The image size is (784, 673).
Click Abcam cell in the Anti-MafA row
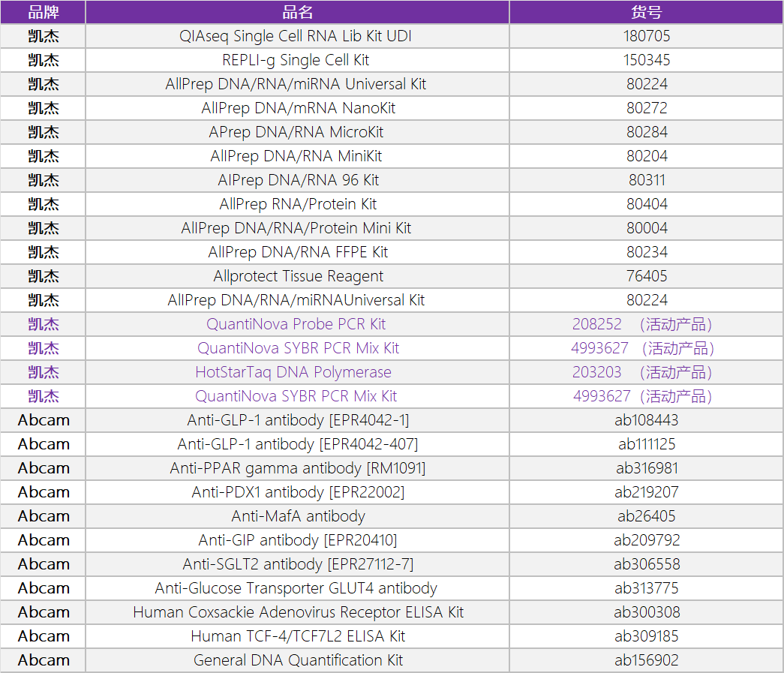(43, 516)
